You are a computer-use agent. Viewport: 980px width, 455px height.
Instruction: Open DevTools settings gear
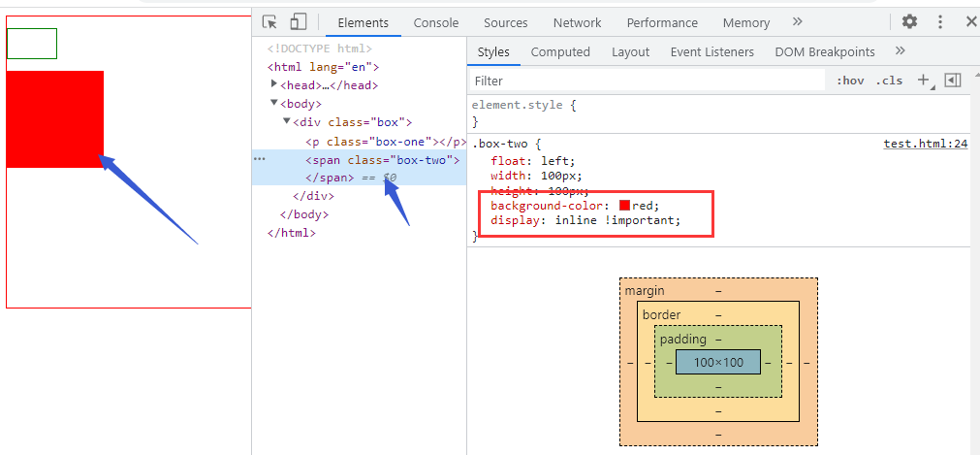[x=909, y=22]
